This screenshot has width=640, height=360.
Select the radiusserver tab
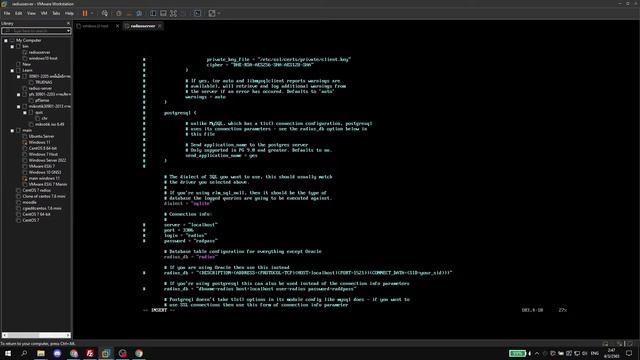click(143, 26)
